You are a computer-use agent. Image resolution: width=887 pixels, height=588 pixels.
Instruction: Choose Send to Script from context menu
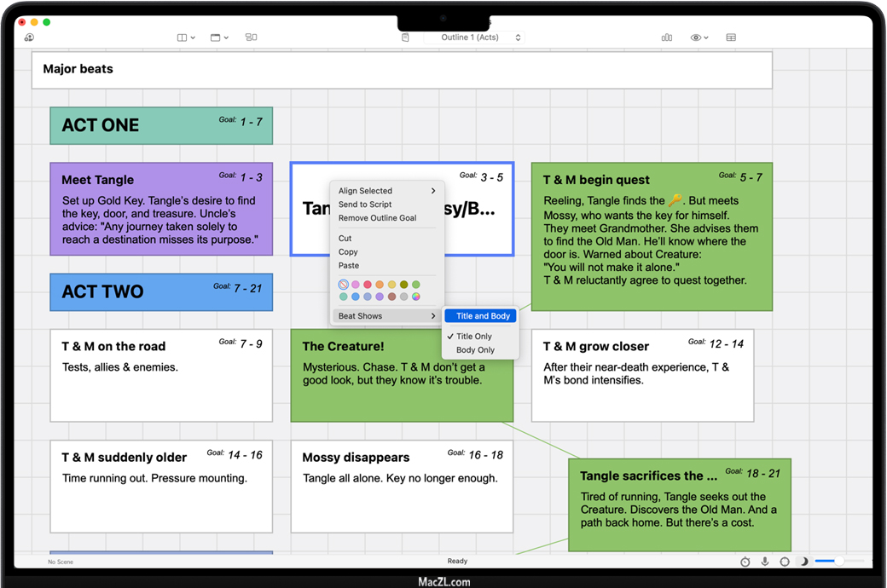pyautogui.click(x=365, y=205)
